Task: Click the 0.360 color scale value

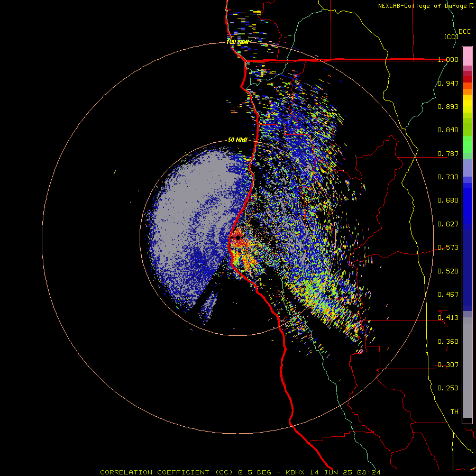Action: tap(448, 341)
